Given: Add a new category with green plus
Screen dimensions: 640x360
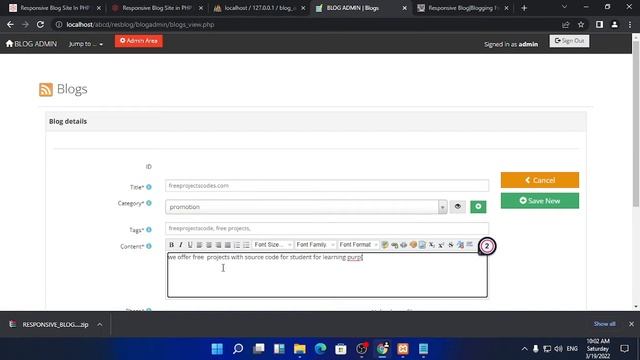Looking at the screenshot, I should pos(478,207).
